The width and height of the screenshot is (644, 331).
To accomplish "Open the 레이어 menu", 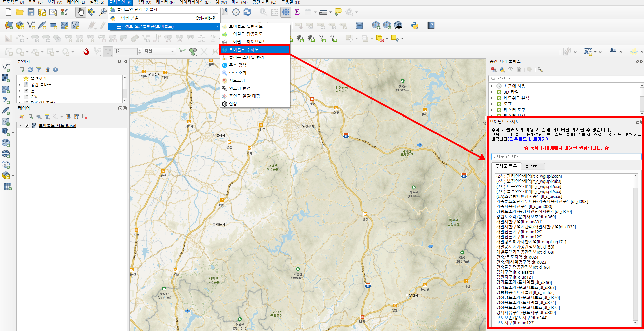I will [76, 2].
